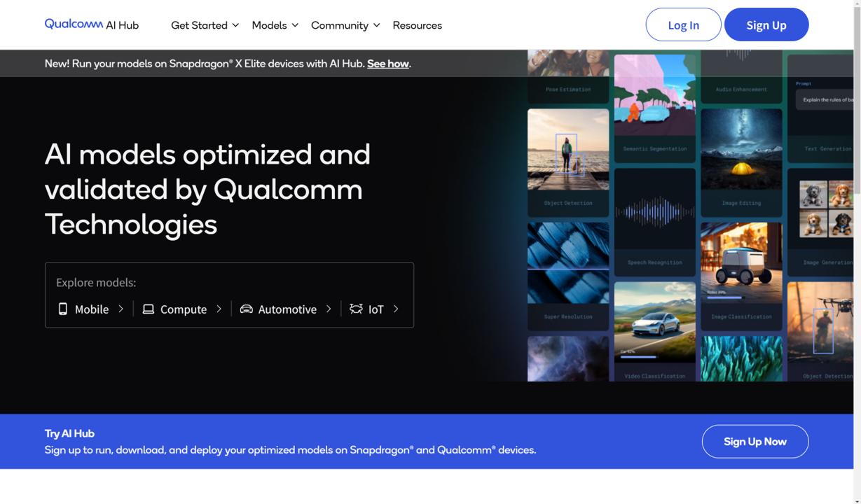Click the Try AI Hub heading text
Image resolution: width=861 pixels, height=504 pixels.
(x=69, y=433)
